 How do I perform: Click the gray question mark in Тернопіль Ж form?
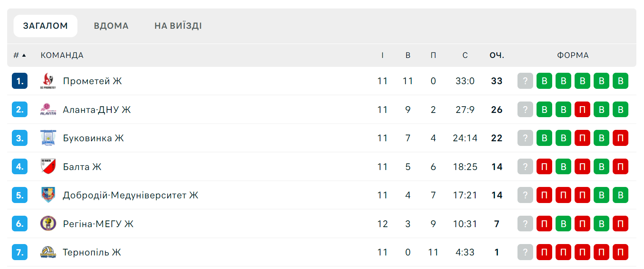tap(525, 253)
